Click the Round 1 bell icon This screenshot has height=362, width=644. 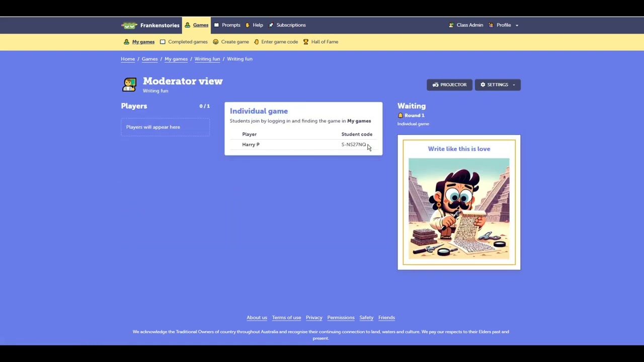tap(400, 116)
